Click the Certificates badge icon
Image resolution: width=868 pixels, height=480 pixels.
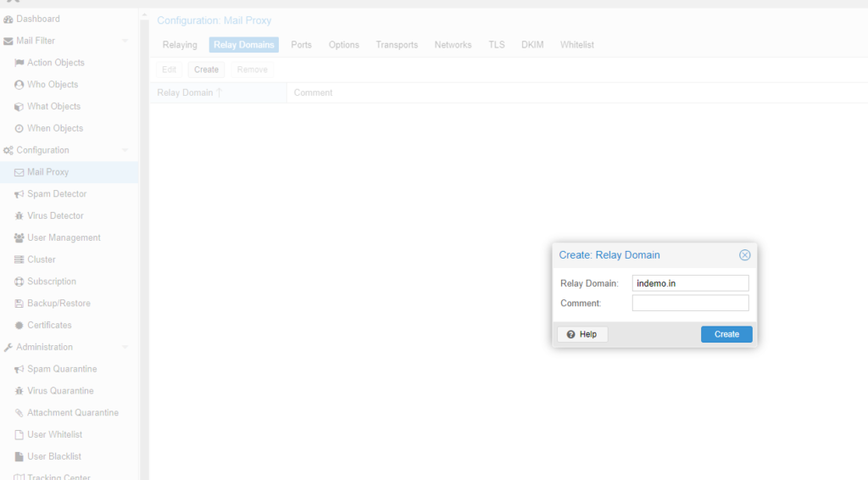click(19, 325)
